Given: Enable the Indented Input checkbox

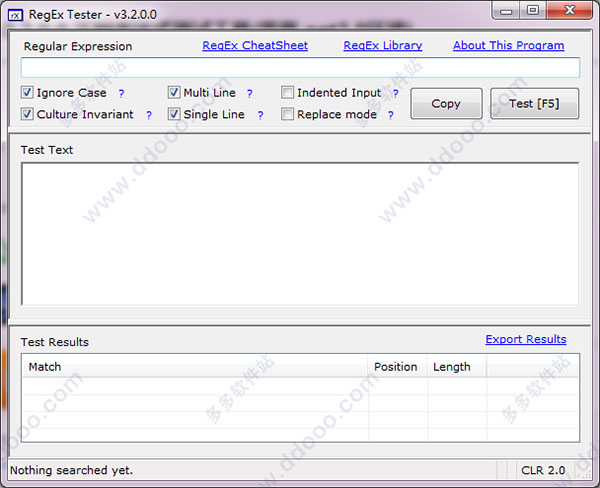Looking at the screenshot, I should [x=287, y=92].
